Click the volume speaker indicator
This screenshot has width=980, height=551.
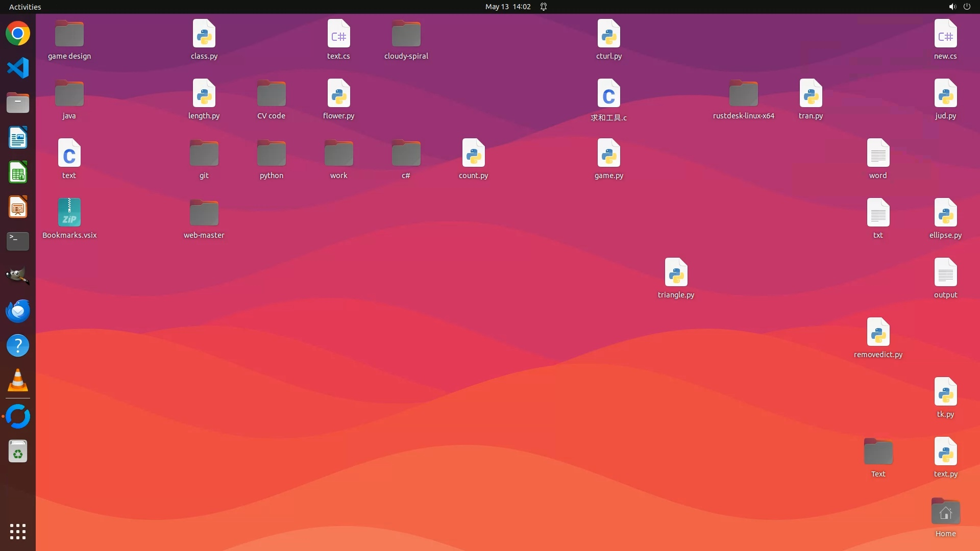pos(952,7)
